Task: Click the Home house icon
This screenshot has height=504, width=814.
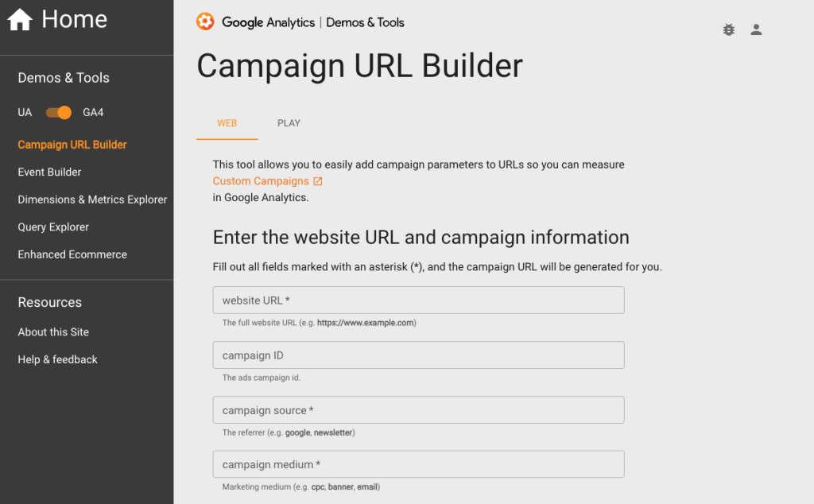Action: [20, 20]
